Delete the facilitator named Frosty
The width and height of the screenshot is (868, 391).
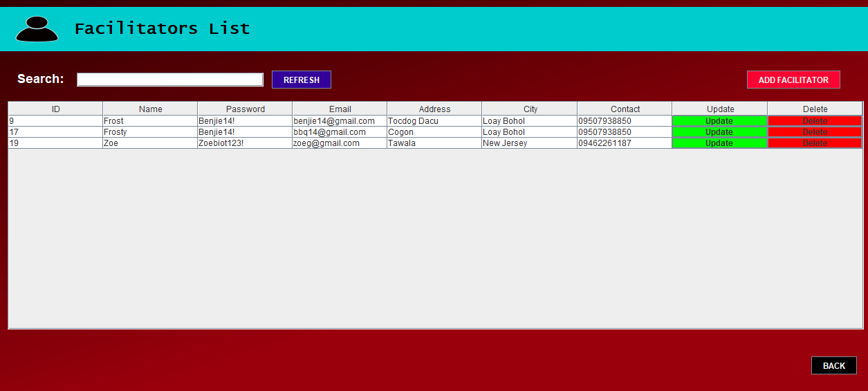[x=814, y=132]
